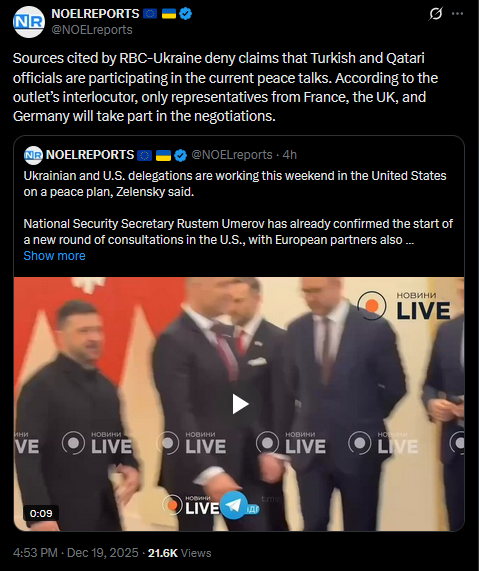Click the NOELREPORTS display name at top
479x571 pixels.
click(x=95, y=14)
